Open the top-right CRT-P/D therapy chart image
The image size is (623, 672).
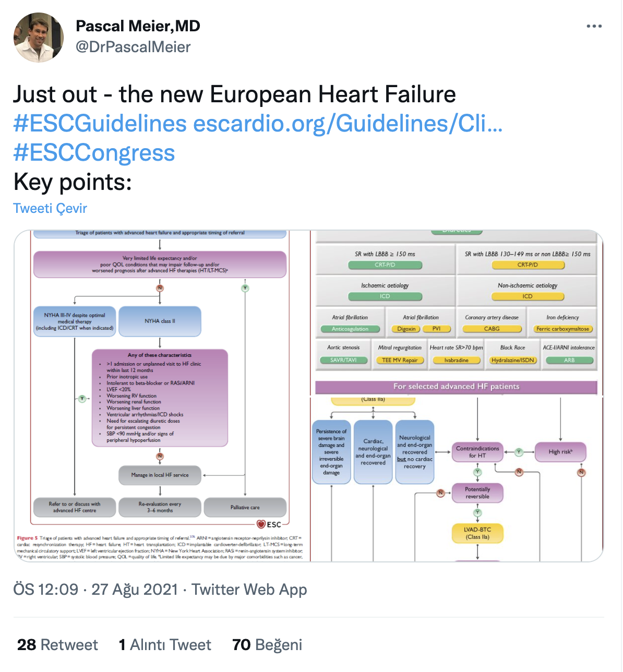(x=457, y=313)
